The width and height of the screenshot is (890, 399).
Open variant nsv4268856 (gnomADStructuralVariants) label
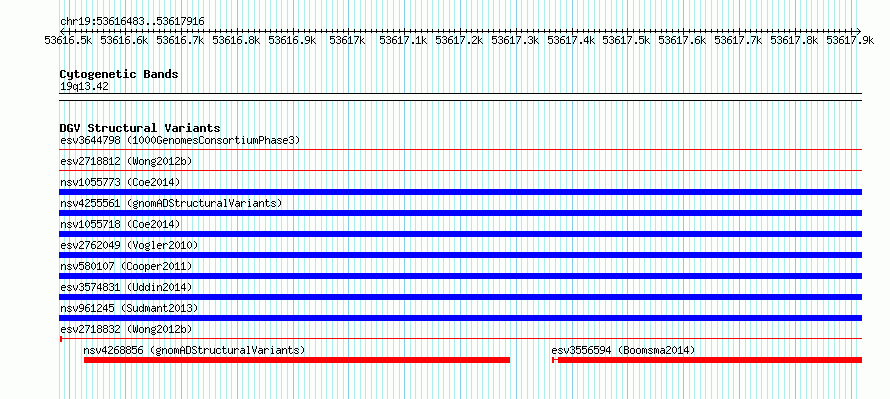click(194, 350)
